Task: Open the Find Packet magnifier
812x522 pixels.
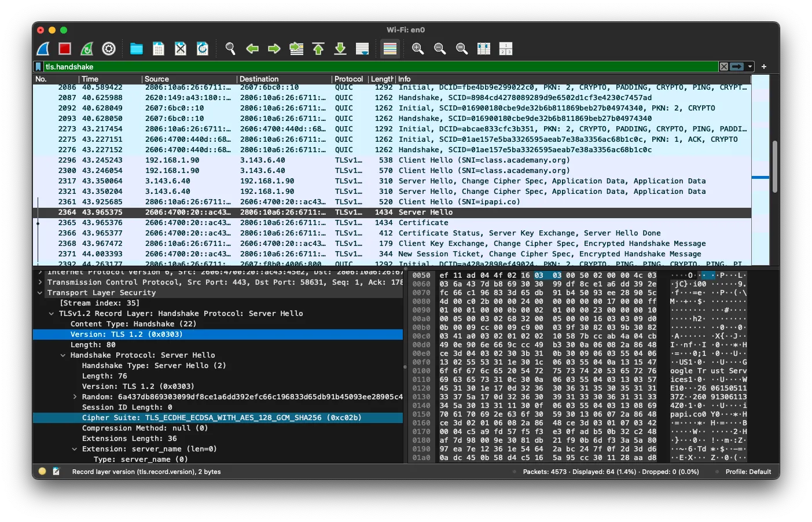Action: point(230,49)
